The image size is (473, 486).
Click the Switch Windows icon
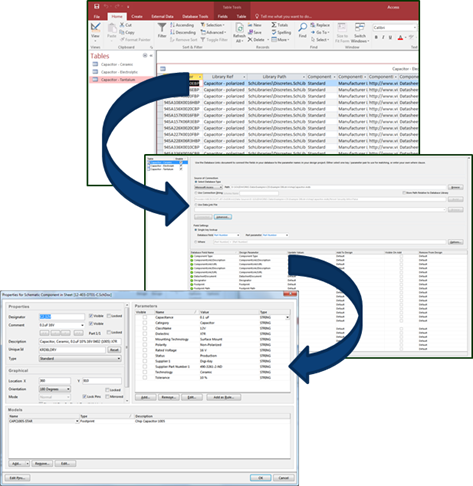tap(360, 28)
